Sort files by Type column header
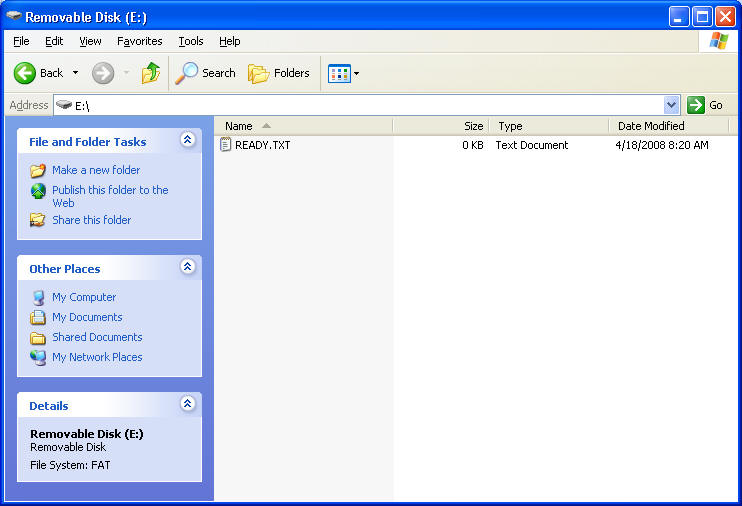The height and width of the screenshot is (506, 742). [x=548, y=126]
